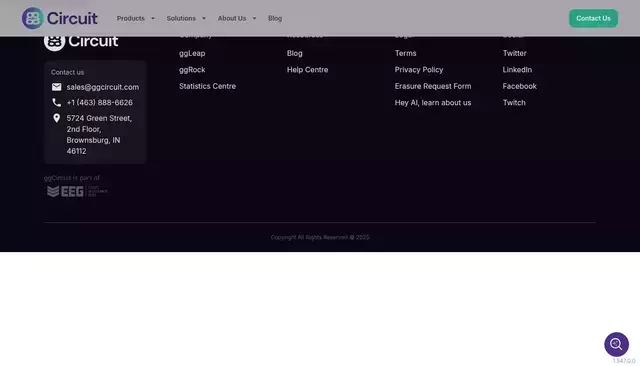Open the Erasure Request Form link
The height and width of the screenshot is (366, 640).
433,86
